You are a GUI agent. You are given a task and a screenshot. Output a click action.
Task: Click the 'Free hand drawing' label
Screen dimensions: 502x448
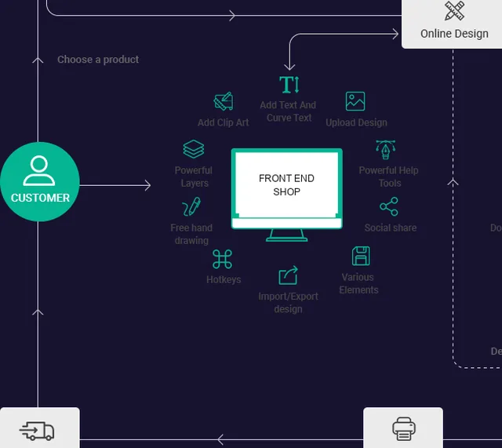[191, 234]
